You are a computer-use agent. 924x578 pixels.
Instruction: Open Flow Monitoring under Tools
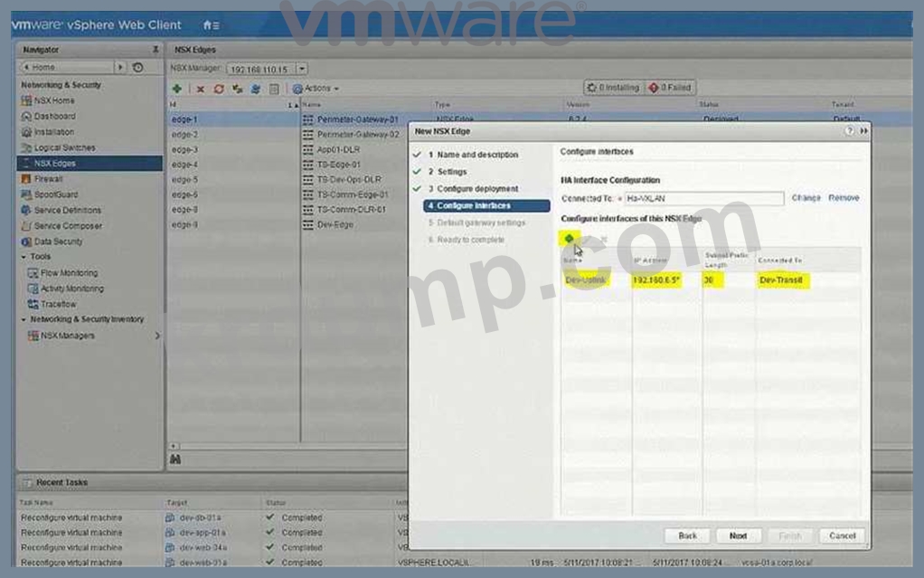[x=70, y=273]
